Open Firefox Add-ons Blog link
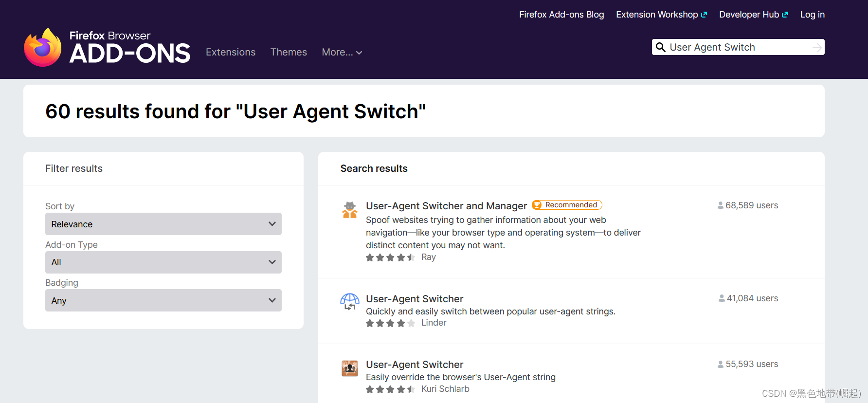Image resolution: width=868 pixels, height=403 pixels. (x=561, y=15)
